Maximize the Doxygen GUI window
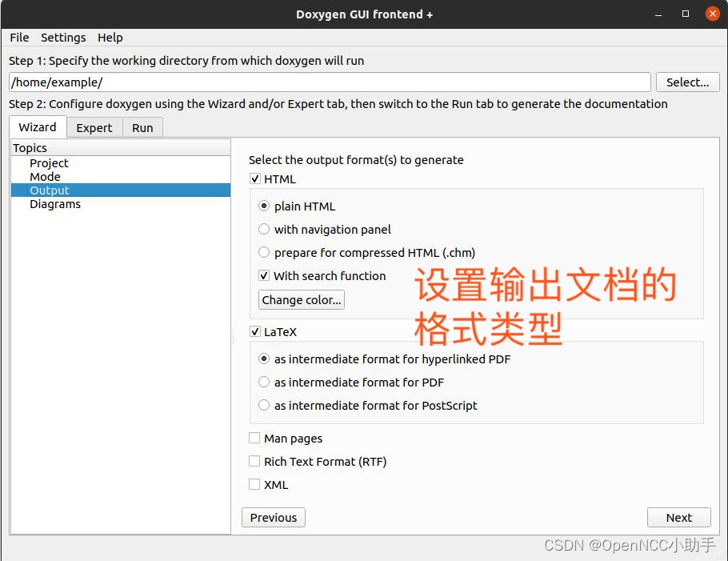This screenshot has height=561, width=728. pyautogui.click(x=686, y=14)
